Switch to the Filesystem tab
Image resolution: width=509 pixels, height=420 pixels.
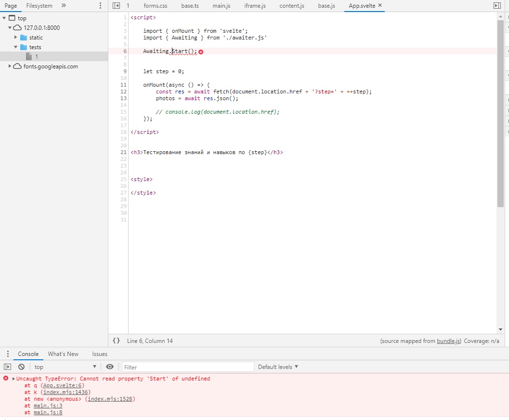[x=39, y=5]
